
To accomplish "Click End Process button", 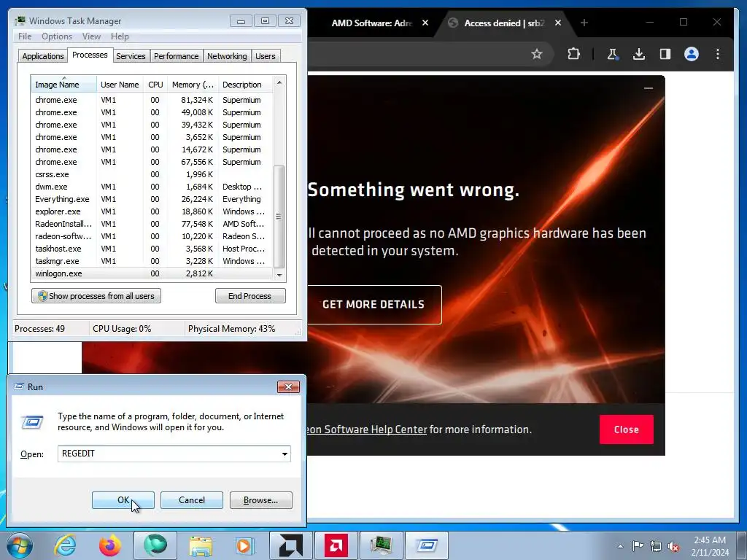I will (x=250, y=296).
